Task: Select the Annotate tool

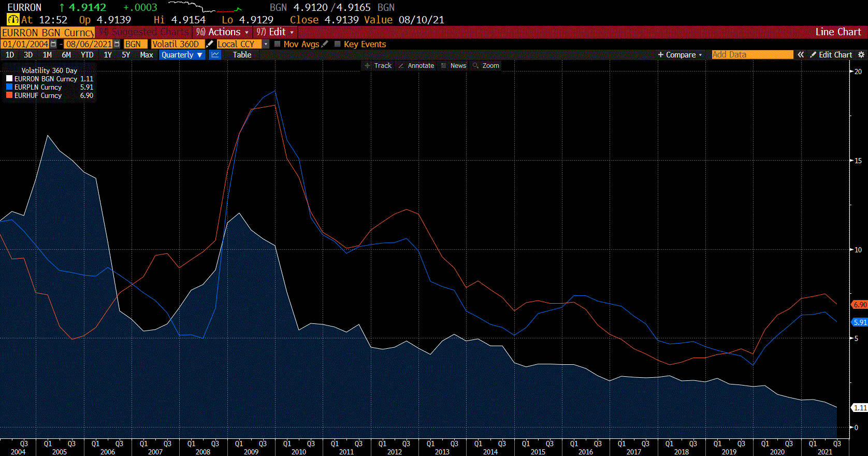Action: coord(416,66)
